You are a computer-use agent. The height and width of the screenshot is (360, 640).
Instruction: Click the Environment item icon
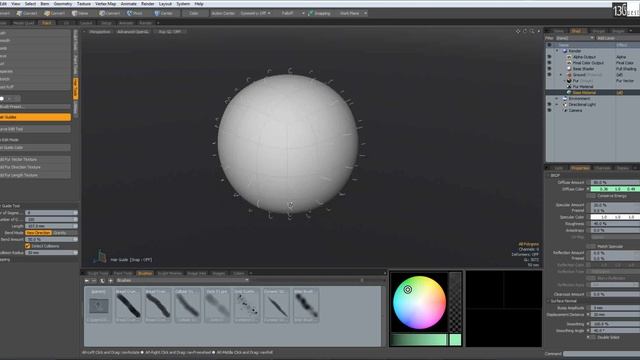pos(565,98)
